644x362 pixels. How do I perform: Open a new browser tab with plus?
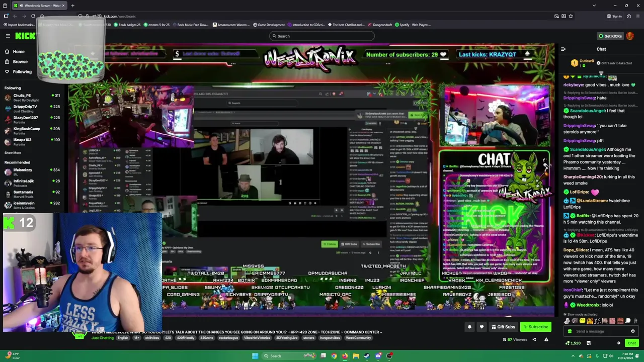[x=72, y=6]
